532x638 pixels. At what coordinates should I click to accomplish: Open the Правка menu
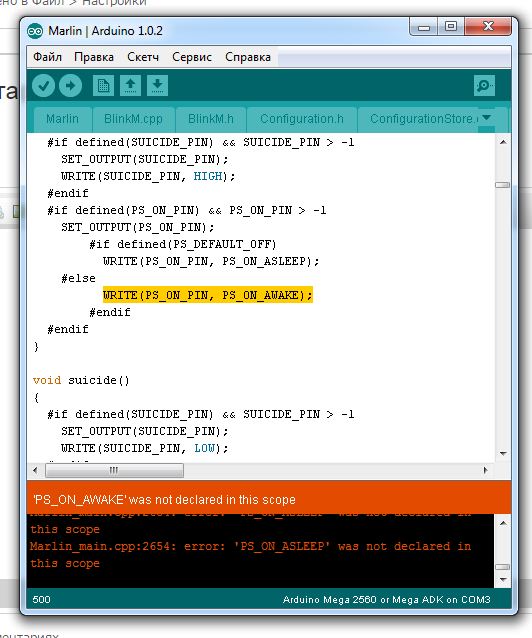[x=94, y=57]
